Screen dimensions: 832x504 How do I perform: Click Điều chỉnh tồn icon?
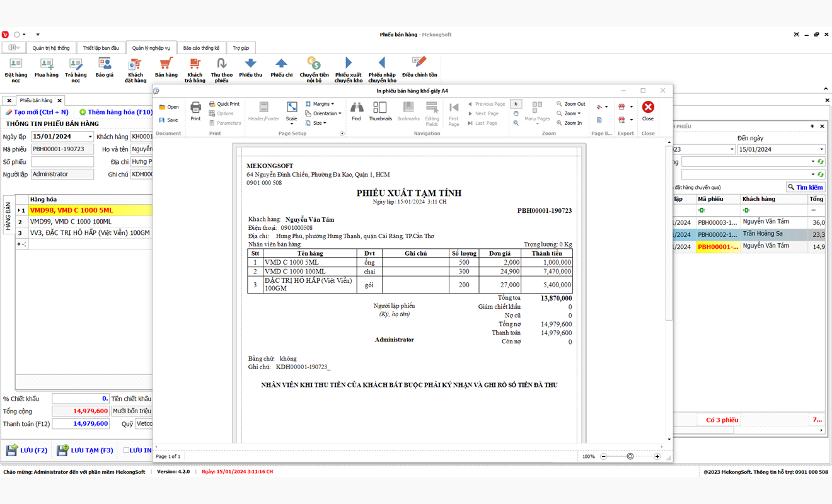click(419, 68)
